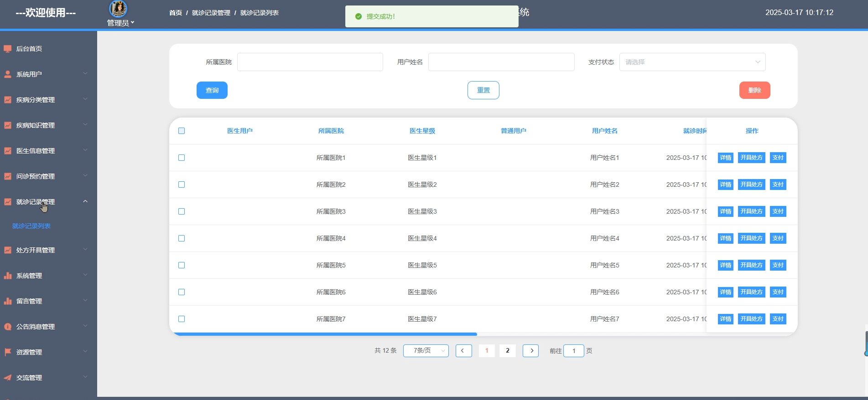Click the 医生星级 column header
The width and height of the screenshot is (868, 400).
(422, 131)
